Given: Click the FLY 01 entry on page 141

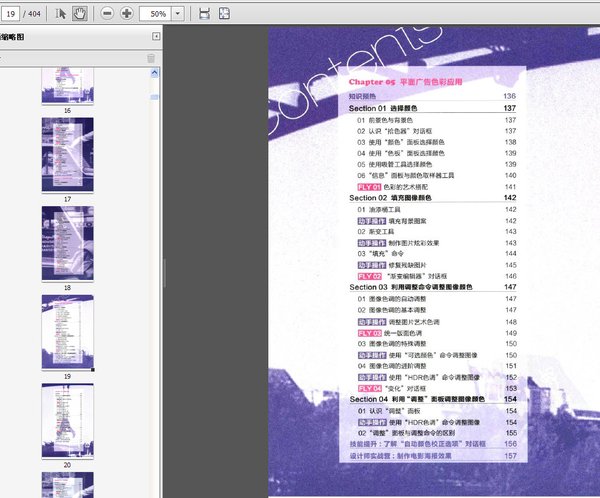Looking at the screenshot, I should (437, 187).
